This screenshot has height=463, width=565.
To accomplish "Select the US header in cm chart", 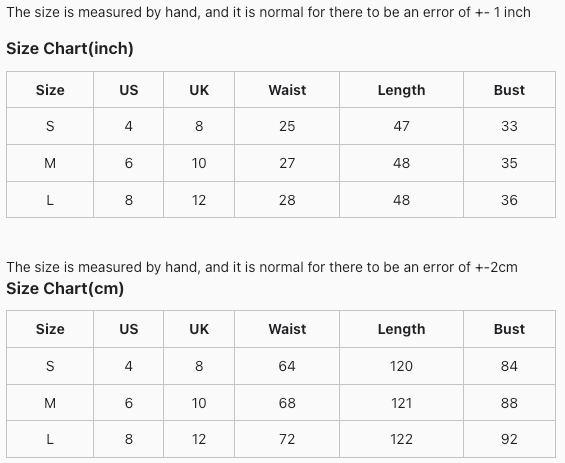I will coord(129,329).
